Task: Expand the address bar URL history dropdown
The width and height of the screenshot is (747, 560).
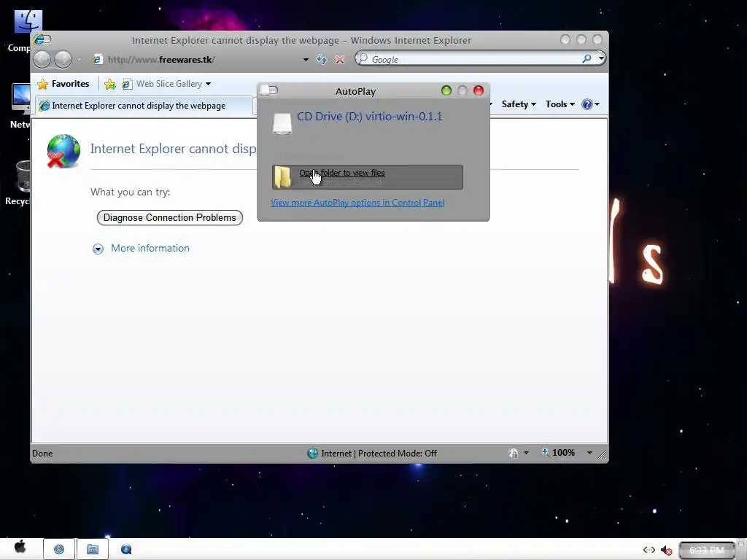Action: click(x=306, y=60)
